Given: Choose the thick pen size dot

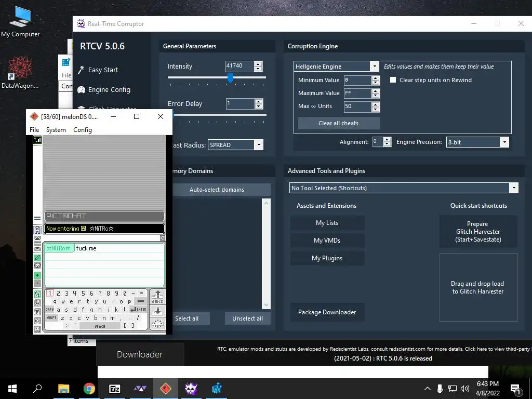Looking at the screenshot, I should (x=37, y=275).
